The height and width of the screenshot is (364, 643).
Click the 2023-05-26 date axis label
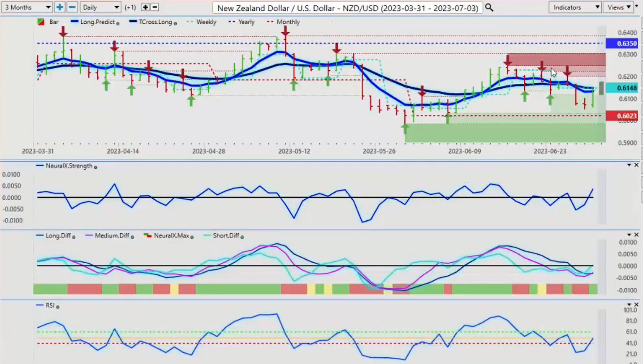(379, 151)
